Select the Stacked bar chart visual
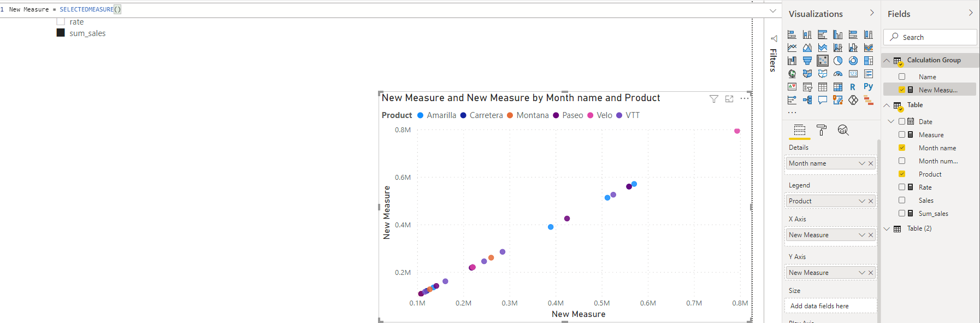The width and height of the screenshot is (980, 323). (x=792, y=34)
